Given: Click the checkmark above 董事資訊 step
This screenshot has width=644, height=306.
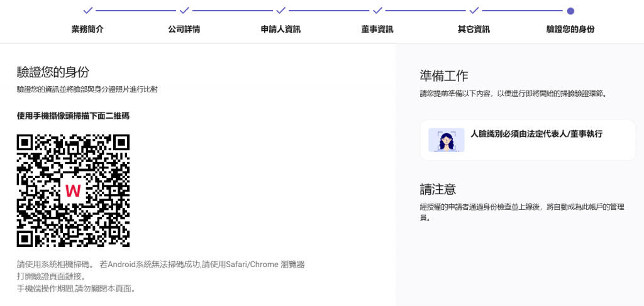Looking at the screenshot, I should 377,10.
